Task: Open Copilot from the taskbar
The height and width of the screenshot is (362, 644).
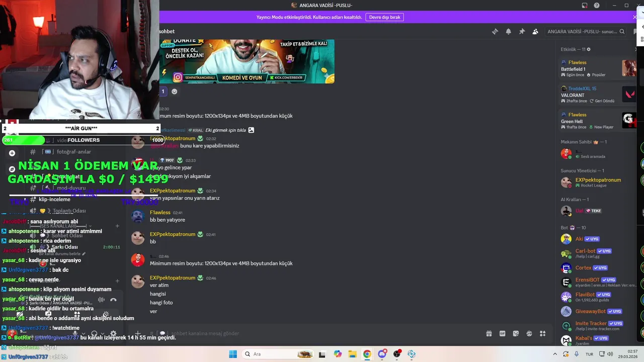Action: (338, 354)
